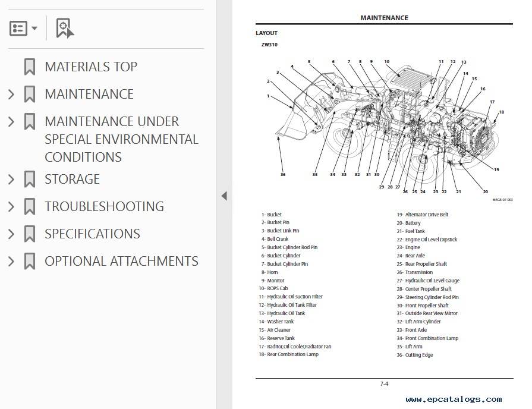Click legend entry '19- Alternator Drive Belt'
This screenshot has height=409, width=532.
point(423,215)
